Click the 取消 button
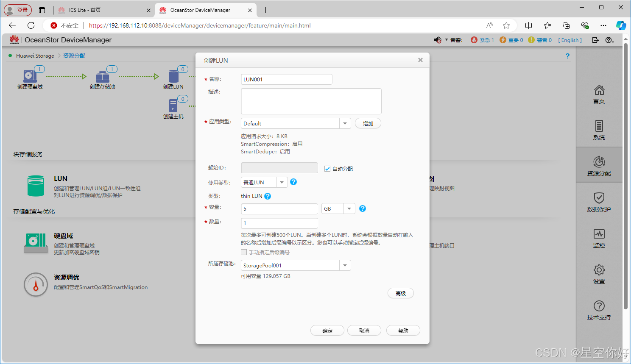 [364, 331]
